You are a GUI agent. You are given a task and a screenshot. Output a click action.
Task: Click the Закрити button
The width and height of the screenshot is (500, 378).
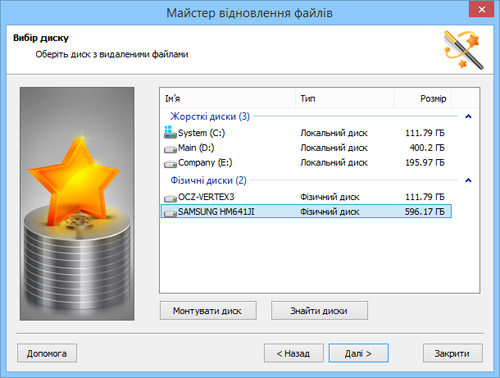[x=453, y=353]
